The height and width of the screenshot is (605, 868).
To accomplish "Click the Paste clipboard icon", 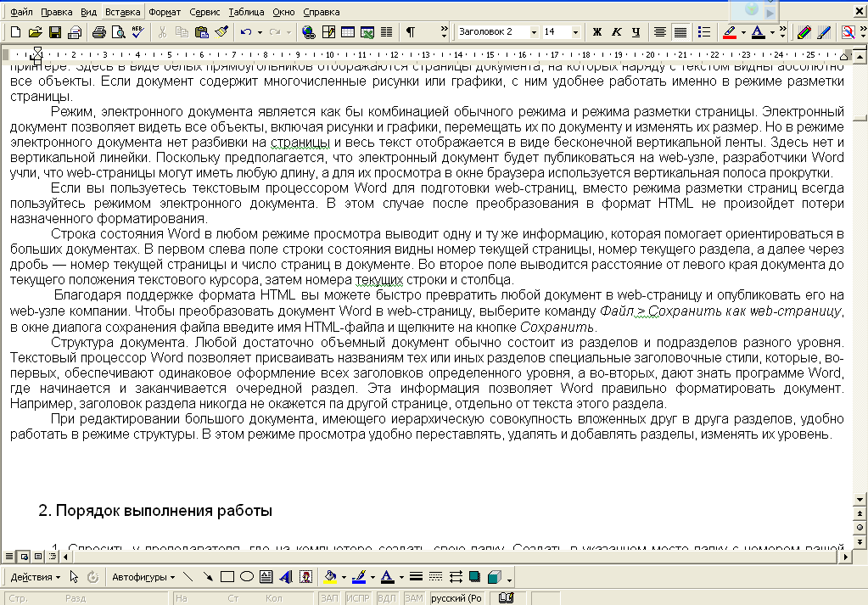I will 202,32.
